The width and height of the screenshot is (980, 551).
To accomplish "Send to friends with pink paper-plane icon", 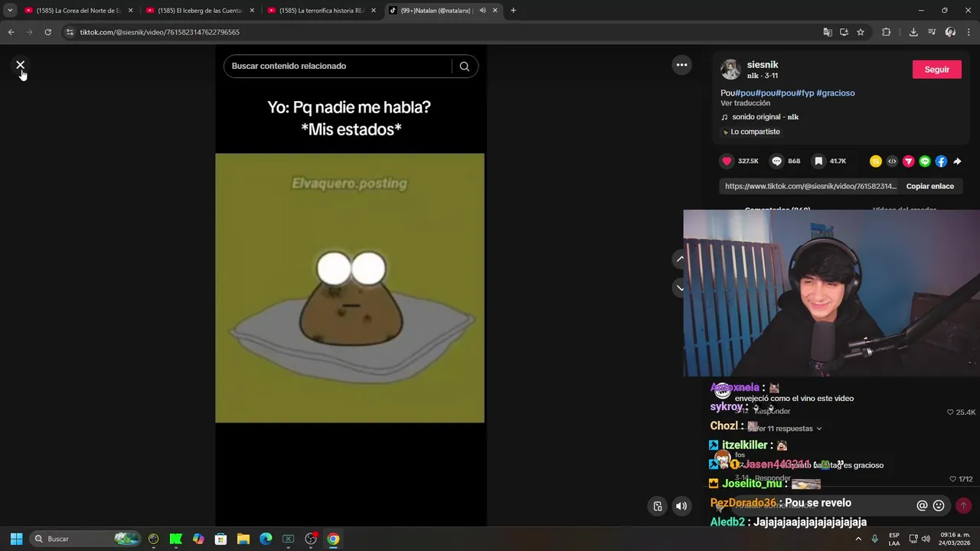I will [x=908, y=161].
